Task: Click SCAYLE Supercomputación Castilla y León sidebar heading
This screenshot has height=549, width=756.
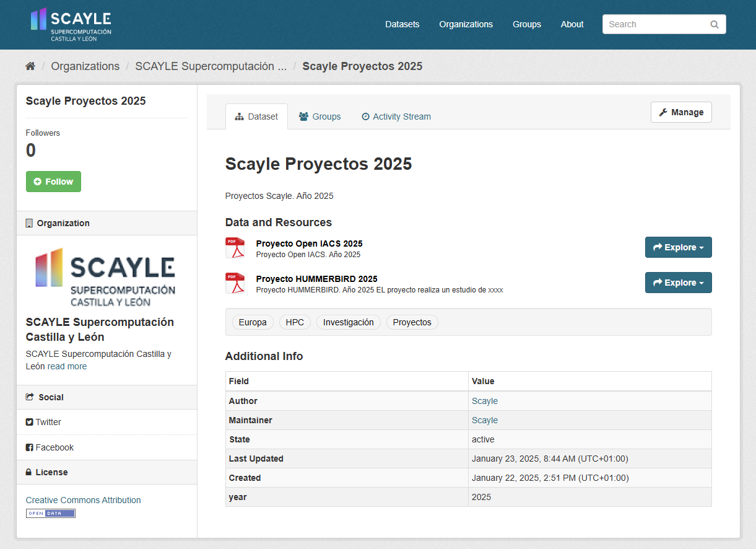Action: click(x=100, y=330)
